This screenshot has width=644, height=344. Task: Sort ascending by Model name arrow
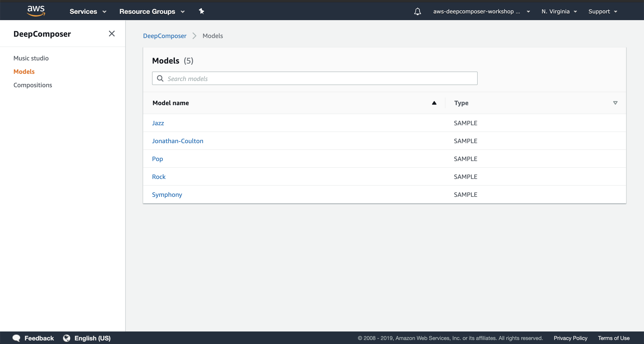tap(434, 103)
